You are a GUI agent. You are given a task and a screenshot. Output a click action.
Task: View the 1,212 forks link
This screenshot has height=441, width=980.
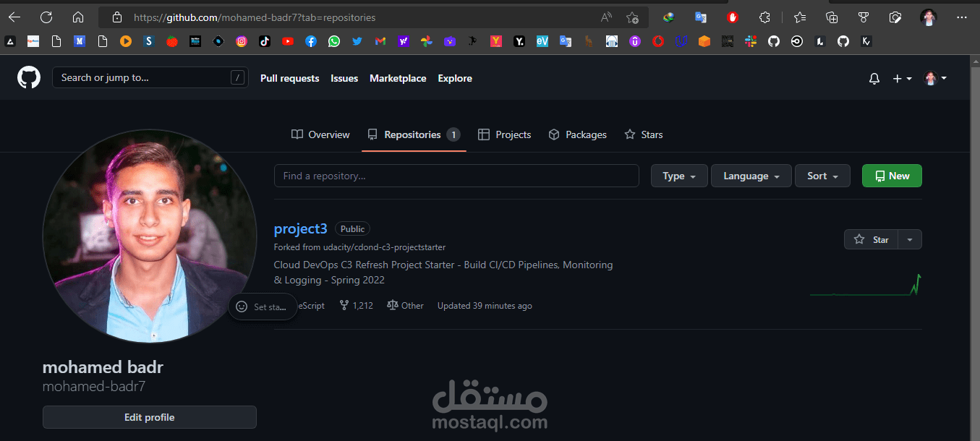coord(357,306)
